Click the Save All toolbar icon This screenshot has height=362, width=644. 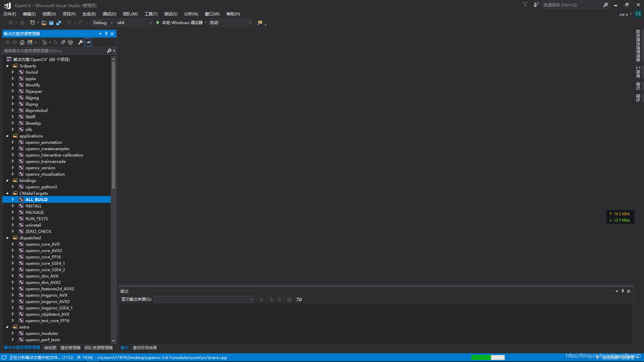(x=59, y=23)
